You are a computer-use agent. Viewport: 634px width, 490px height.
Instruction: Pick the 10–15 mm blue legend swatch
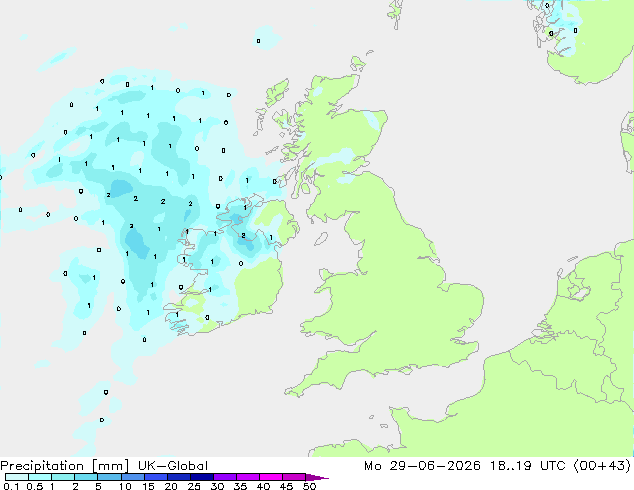133,477
